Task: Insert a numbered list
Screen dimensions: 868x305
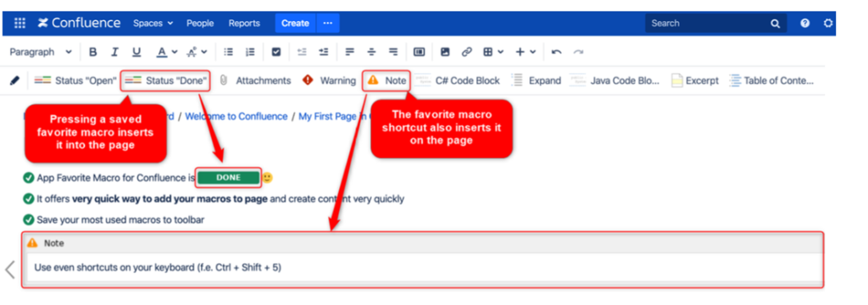Action: coord(250,52)
